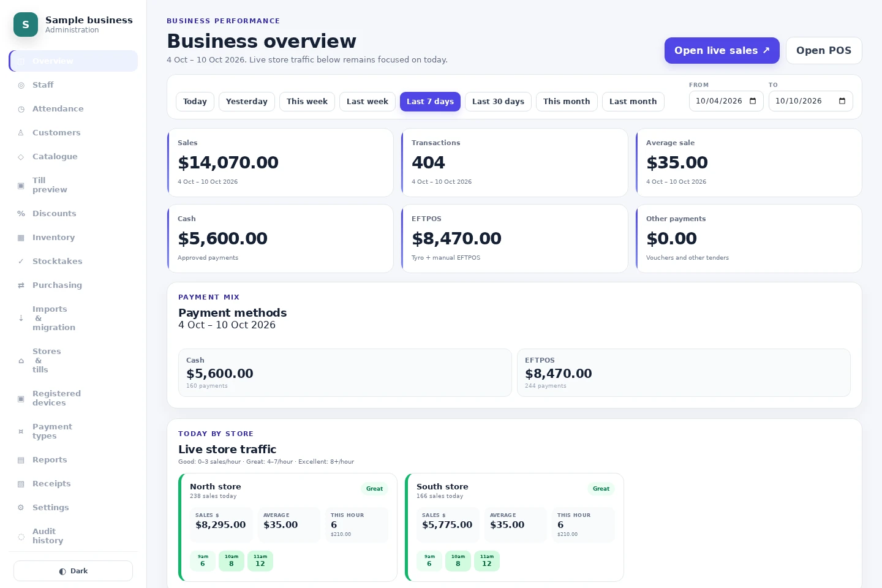Choose Last month range
882x588 pixels.
coord(633,102)
